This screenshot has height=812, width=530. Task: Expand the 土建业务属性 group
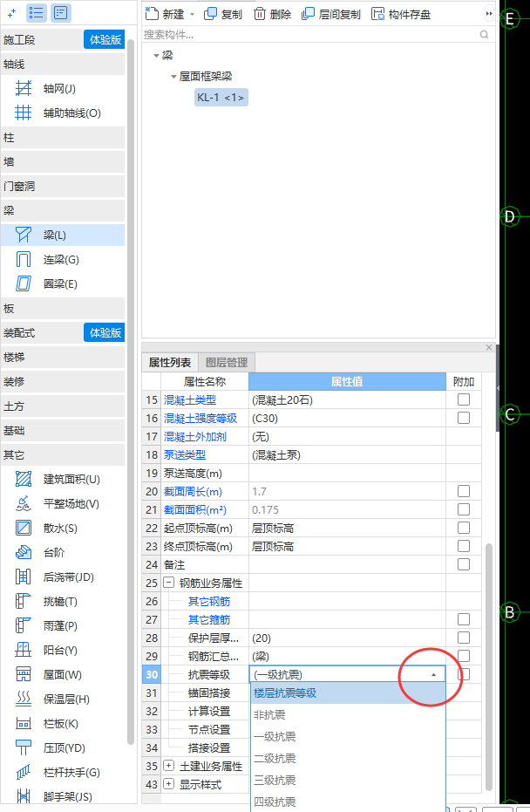169,766
